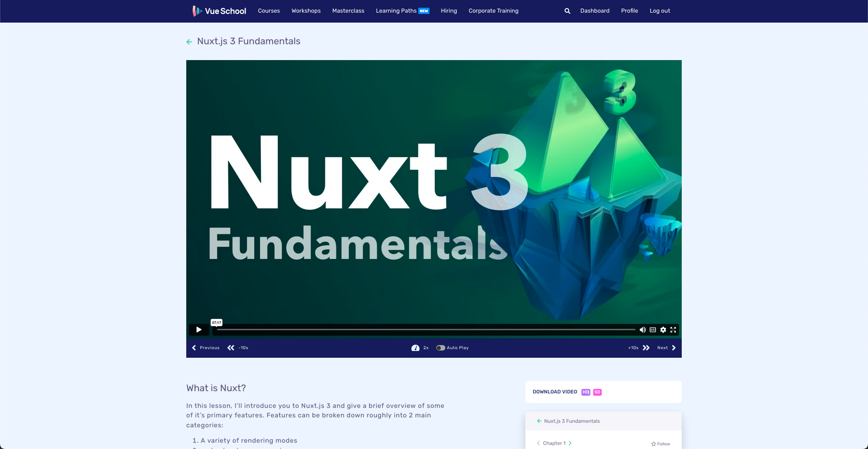Screen dimensions: 868x449
Task: Go to the next chapter via the right chevron
Action: [570, 443]
